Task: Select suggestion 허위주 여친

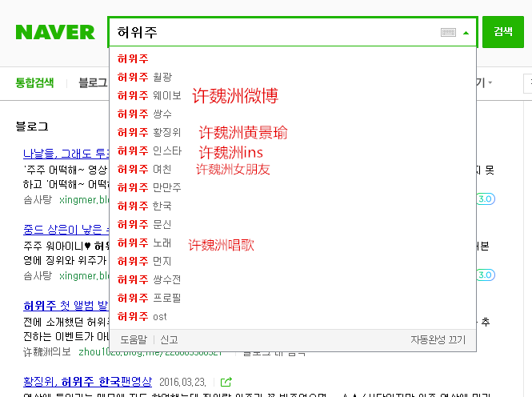Action: 293,169
